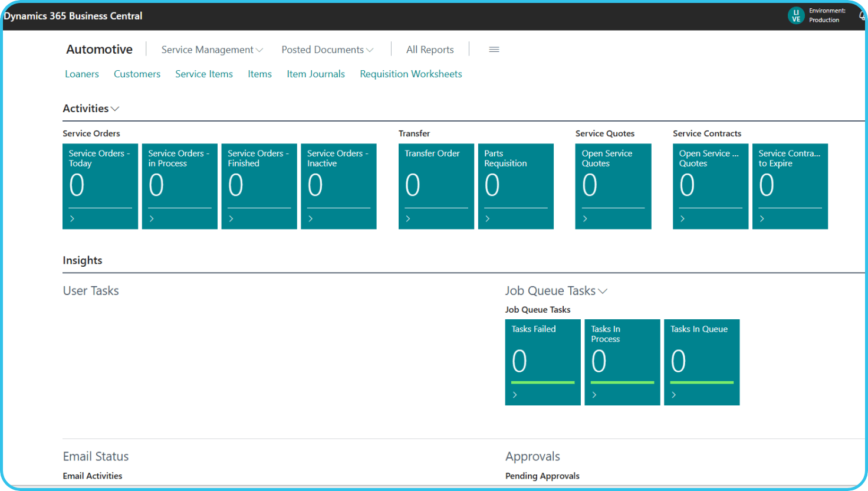Click arrow on Parts Requisition tile
Screen dimensions: 868x491
tap(488, 218)
